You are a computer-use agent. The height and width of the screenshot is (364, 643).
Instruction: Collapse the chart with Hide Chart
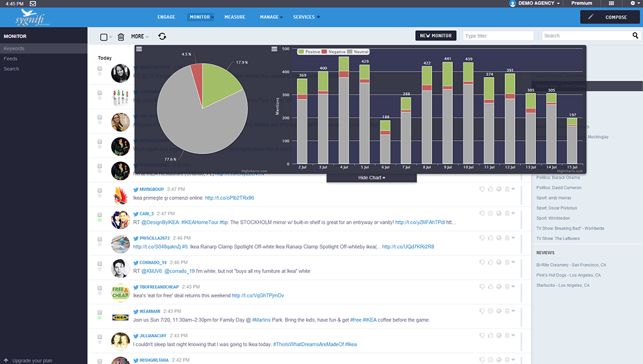(x=371, y=178)
